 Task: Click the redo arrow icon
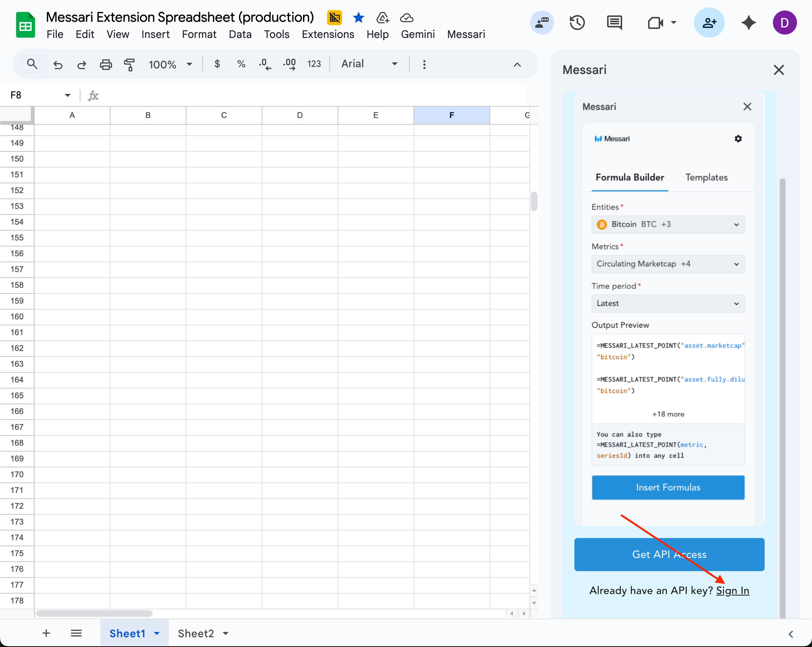(82, 65)
